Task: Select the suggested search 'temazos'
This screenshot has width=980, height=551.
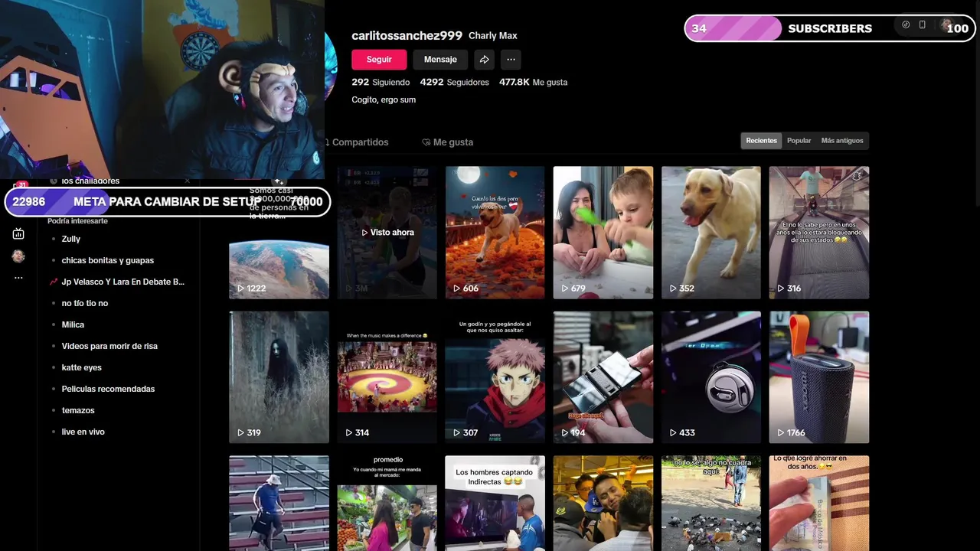Action: (78, 410)
